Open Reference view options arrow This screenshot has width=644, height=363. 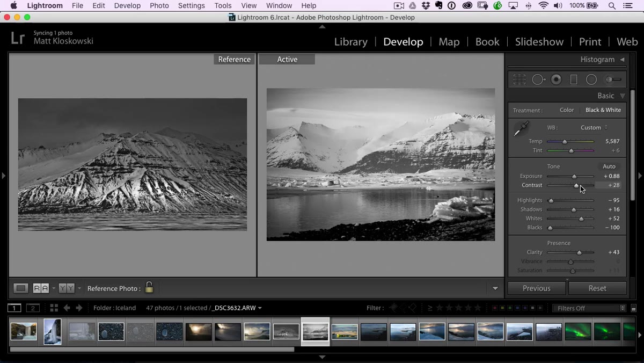point(54,288)
